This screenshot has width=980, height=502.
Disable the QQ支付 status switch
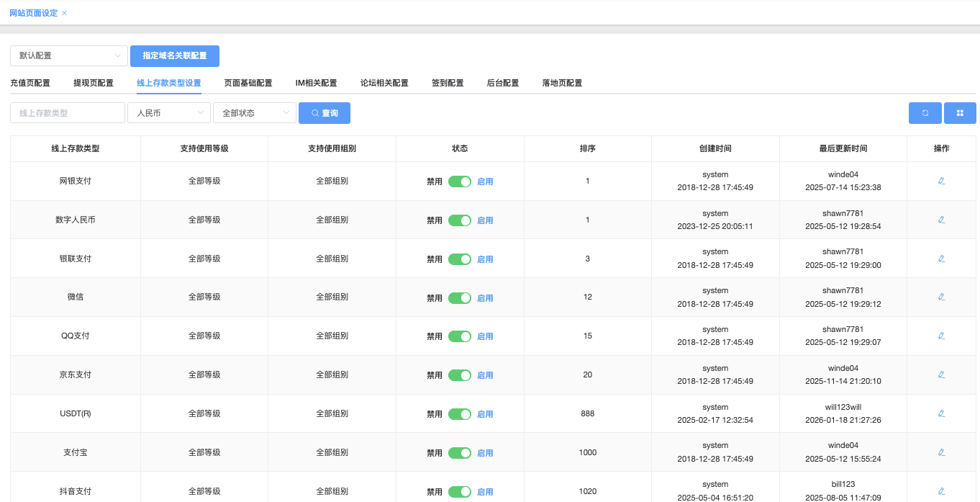pyautogui.click(x=459, y=336)
